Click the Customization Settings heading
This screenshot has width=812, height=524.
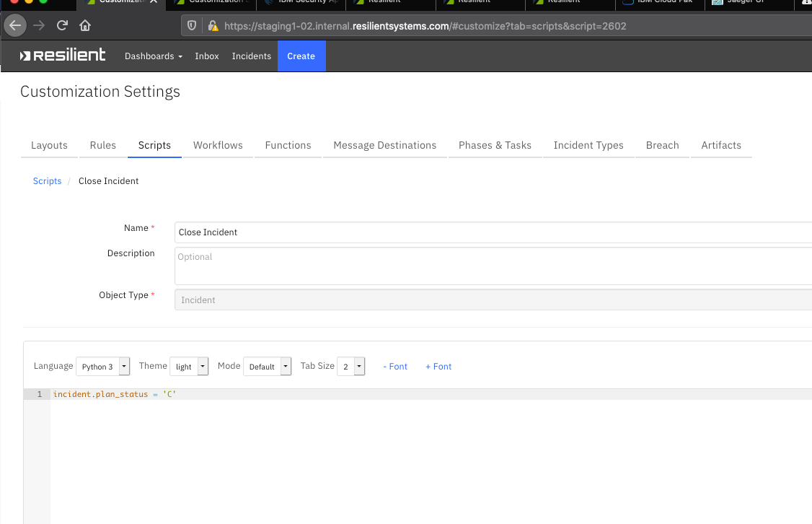coord(100,91)
